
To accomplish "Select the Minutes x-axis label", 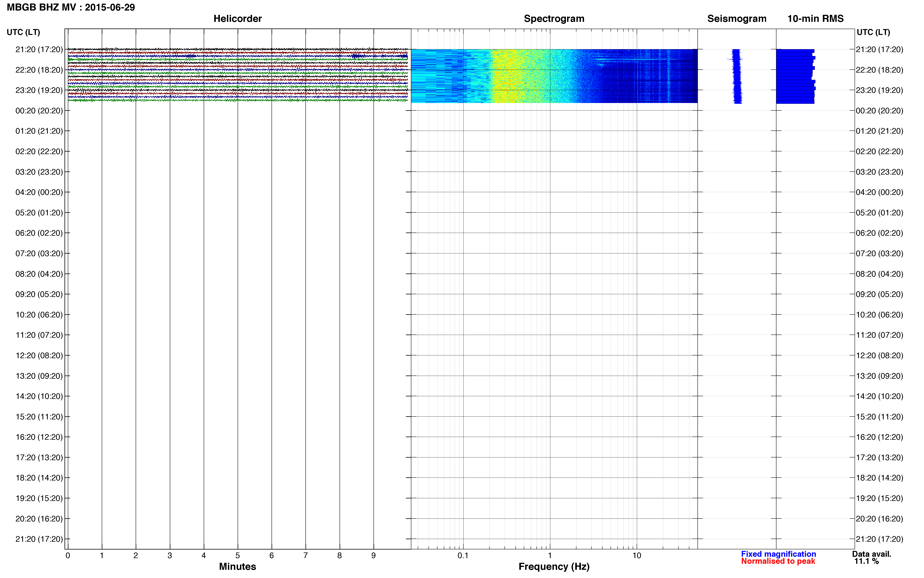I will 237,566.
